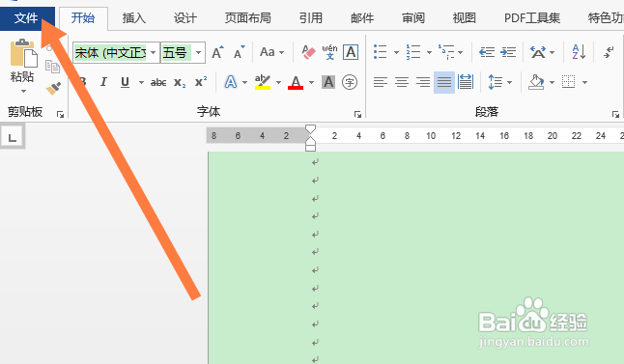
Task: Click the Decrease Indent icon
Action: (x=487, y=52)
